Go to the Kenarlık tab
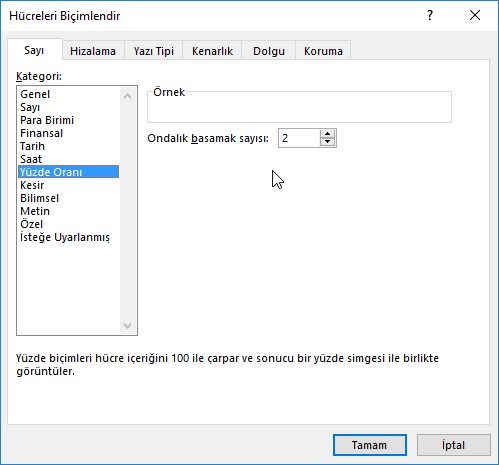This screenshot has height=465, width=499. (x=212, y=51)
